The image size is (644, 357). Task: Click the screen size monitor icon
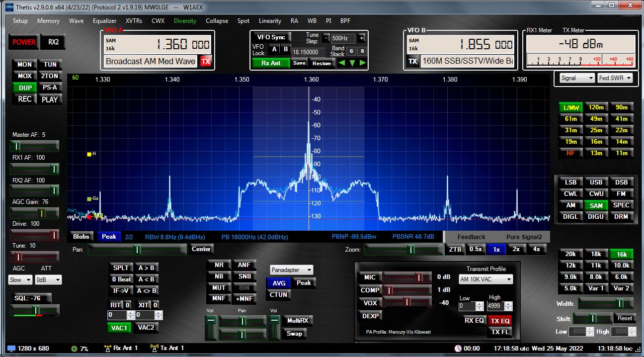tap(11, 349)
